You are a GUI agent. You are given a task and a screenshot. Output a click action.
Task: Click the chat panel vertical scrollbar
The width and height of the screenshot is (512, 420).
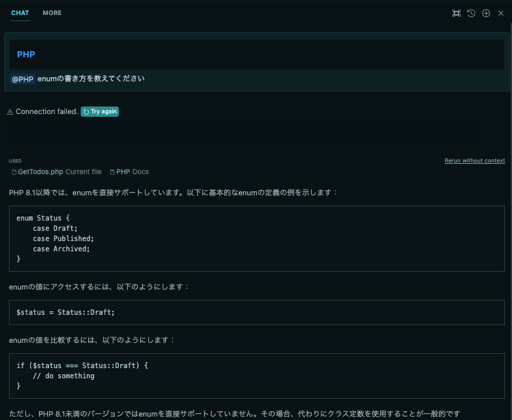tap(511, 222)
